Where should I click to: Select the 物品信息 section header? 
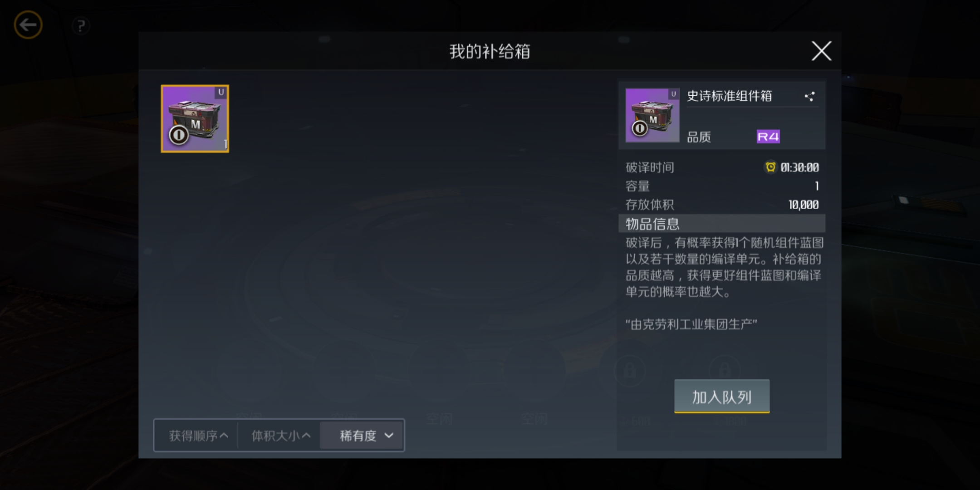coord(722,224)
